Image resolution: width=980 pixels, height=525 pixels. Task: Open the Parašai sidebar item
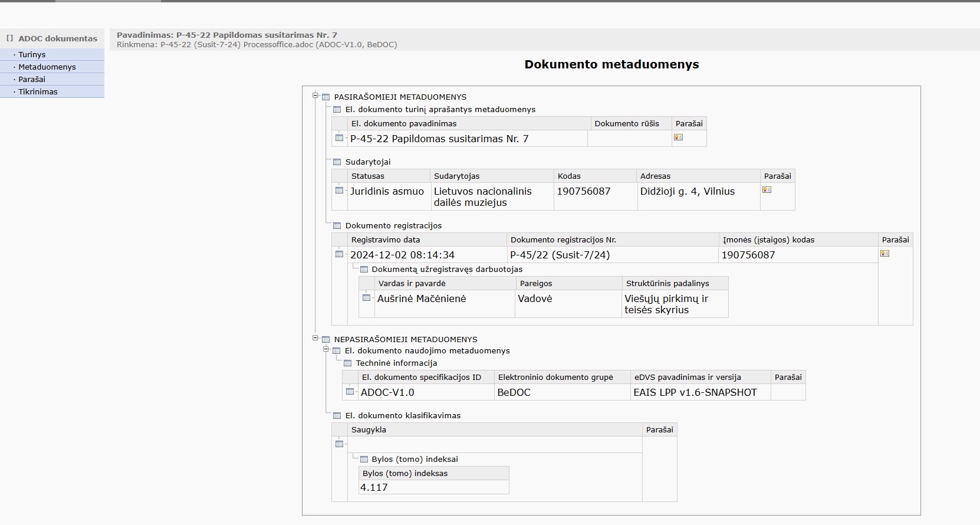point(32,79)
